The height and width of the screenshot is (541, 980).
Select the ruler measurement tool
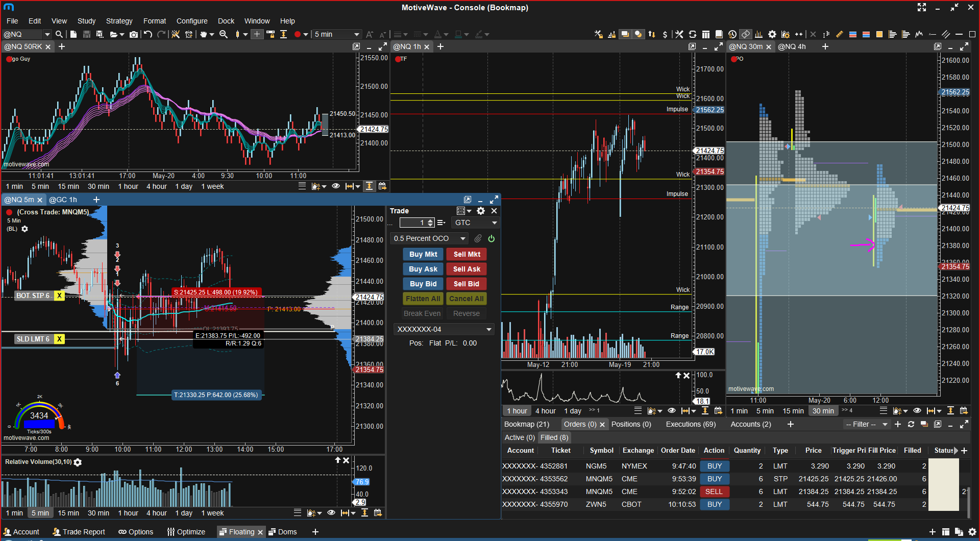click(840, 34)
